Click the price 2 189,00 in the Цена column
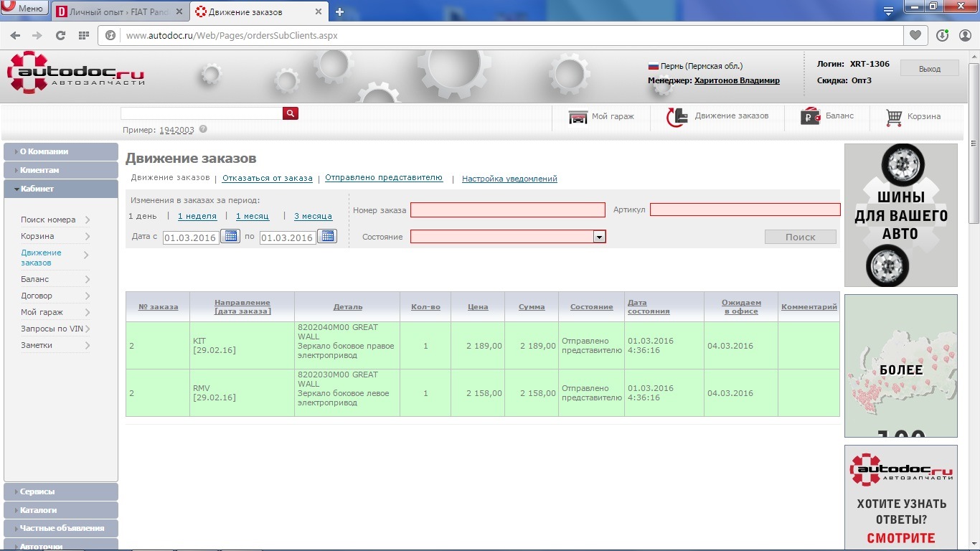Image resolution: width=980 pixels, height=551 pixels. (484, 346)
